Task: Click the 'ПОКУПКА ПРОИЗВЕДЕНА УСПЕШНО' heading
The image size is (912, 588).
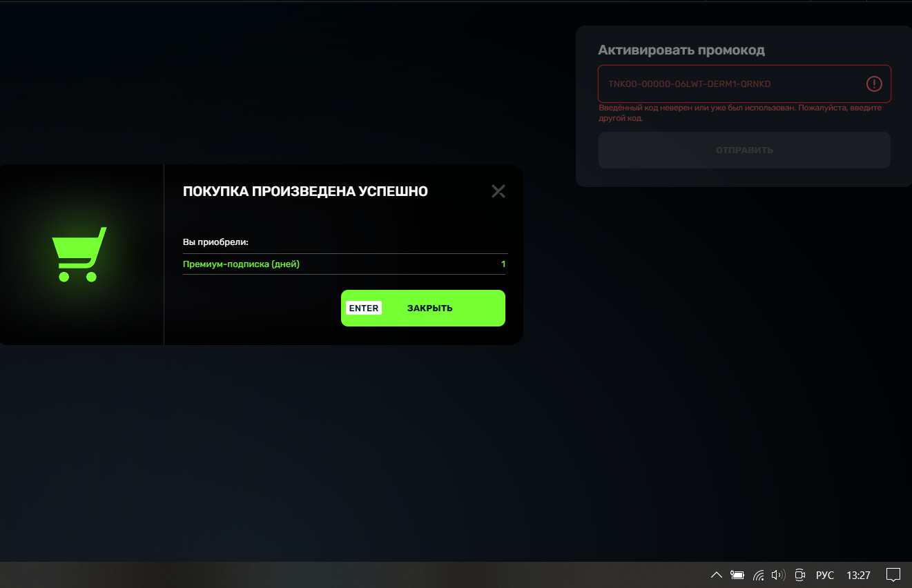Action: click(305, 191)
